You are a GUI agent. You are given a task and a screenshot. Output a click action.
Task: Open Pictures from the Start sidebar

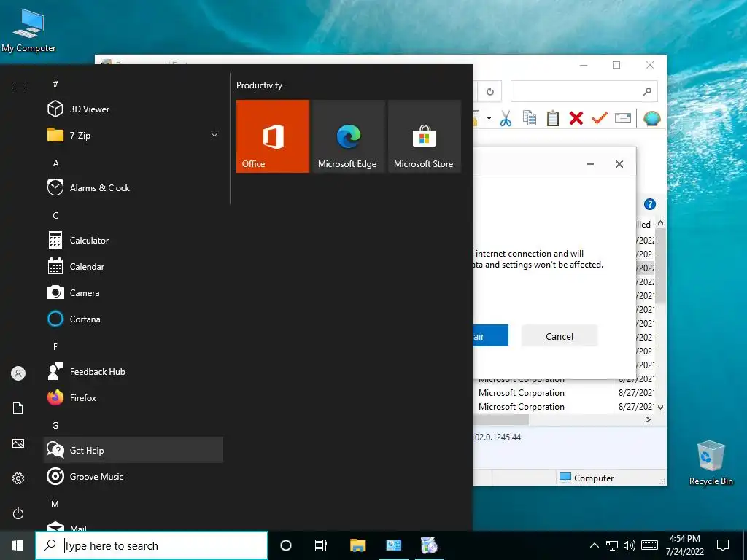(18, 443)
